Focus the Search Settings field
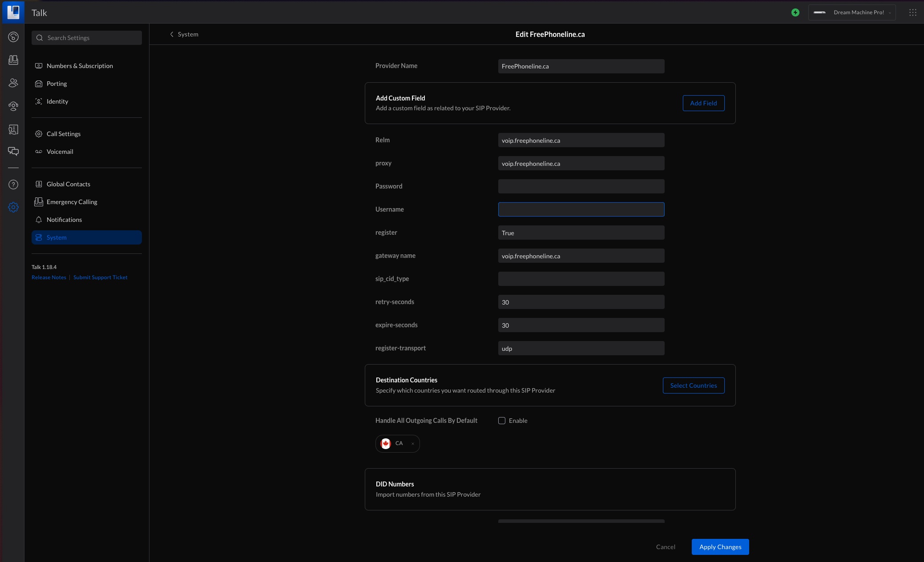Viewport: 924px width, 562px height. 87,38
